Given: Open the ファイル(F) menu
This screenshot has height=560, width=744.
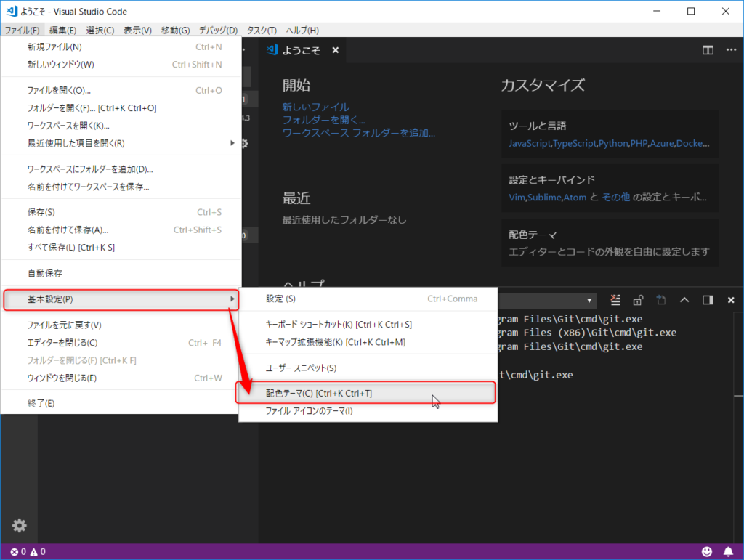Looking at the screenshot, I should pyautogui.click(x=22, y=31).
